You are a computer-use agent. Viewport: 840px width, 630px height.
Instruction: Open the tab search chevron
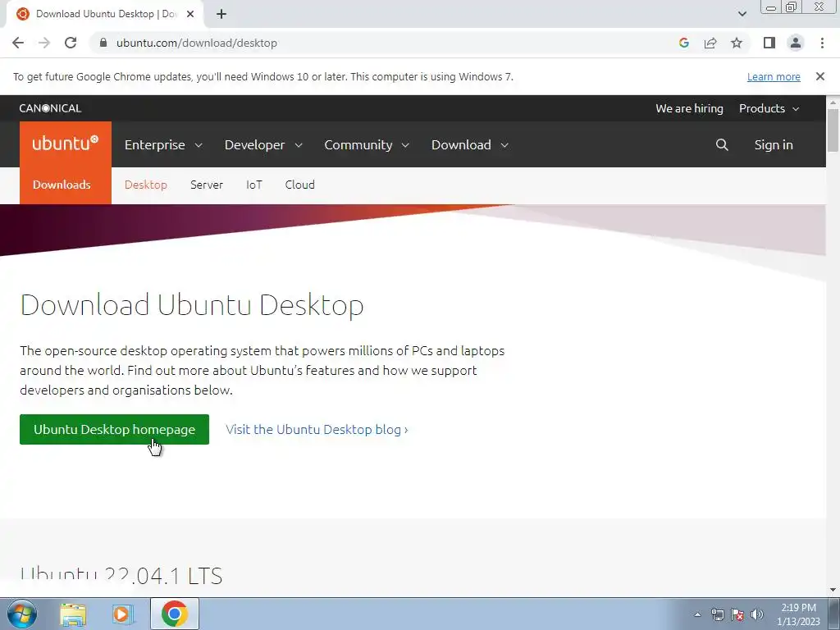point(742,14)
